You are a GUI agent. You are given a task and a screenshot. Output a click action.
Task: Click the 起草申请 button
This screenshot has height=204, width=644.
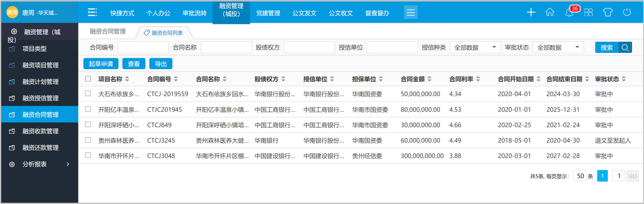coord(101,64)
